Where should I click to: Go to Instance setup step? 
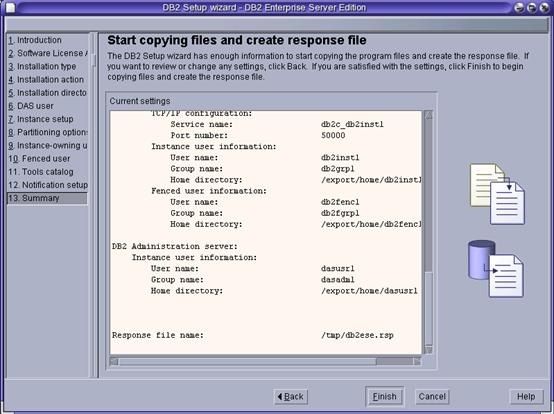pos(41,119)
